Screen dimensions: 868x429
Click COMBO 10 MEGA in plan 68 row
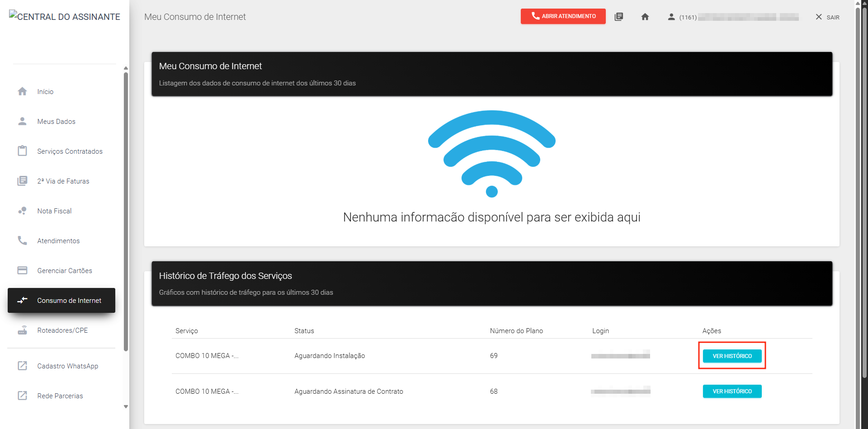pos(207,391)
